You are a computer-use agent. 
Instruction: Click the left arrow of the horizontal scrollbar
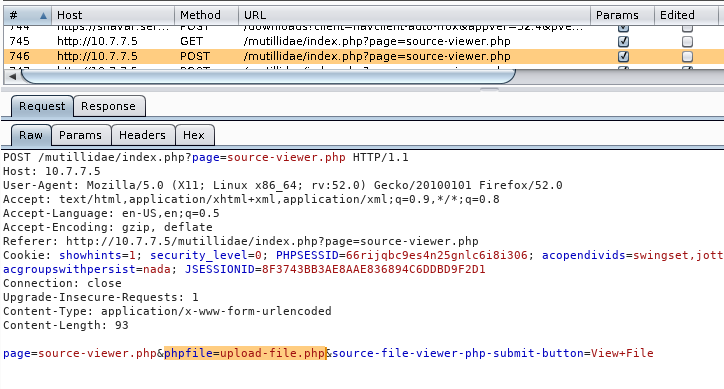point(12,77)
